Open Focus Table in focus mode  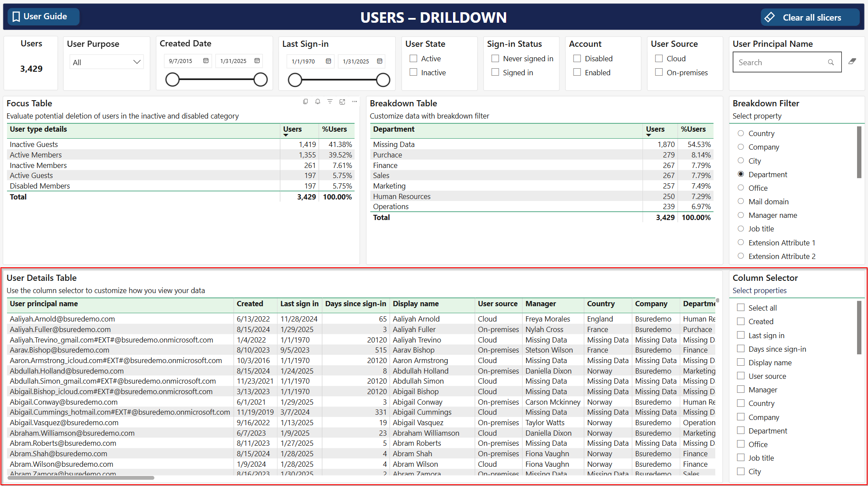point(342,101)
